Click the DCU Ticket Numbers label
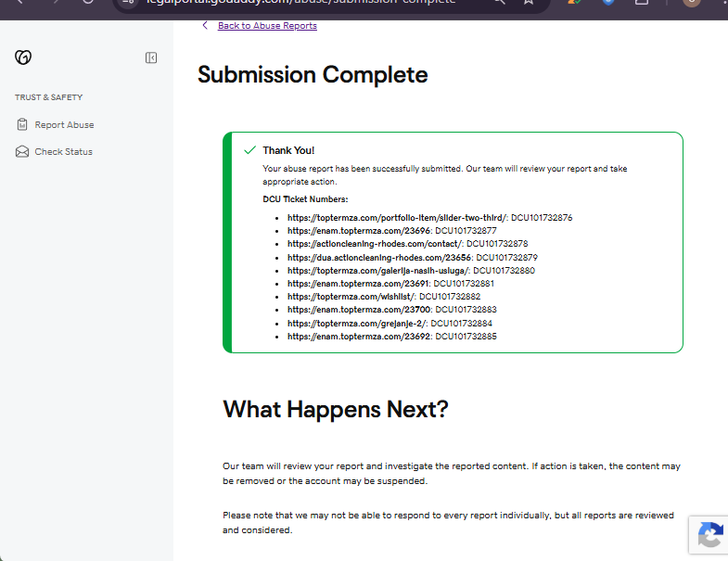The height and width of the screenshot is (561, 728). tap(305, 199)
